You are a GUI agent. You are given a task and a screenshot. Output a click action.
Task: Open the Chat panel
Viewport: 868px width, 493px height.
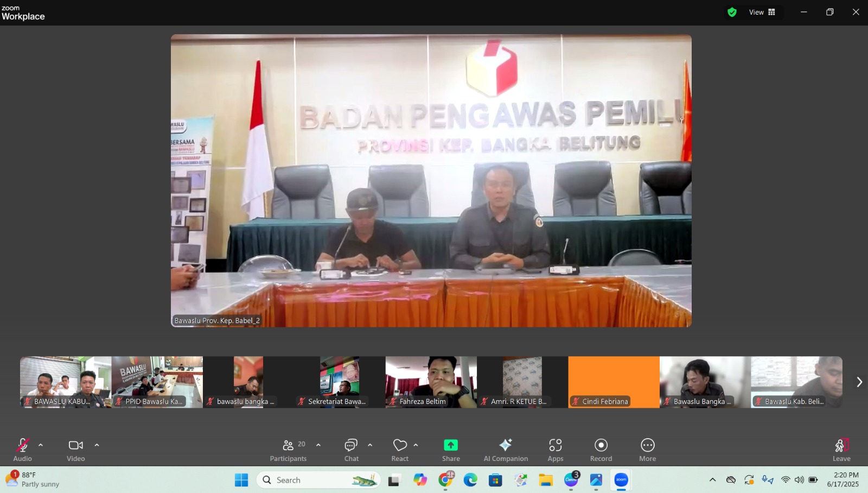coord(351,448)
